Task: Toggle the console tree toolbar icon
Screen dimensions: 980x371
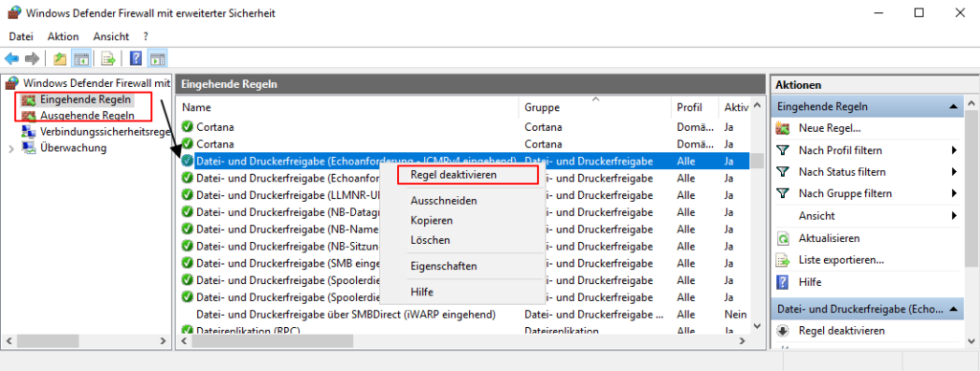Action: [x=80, y=58]
